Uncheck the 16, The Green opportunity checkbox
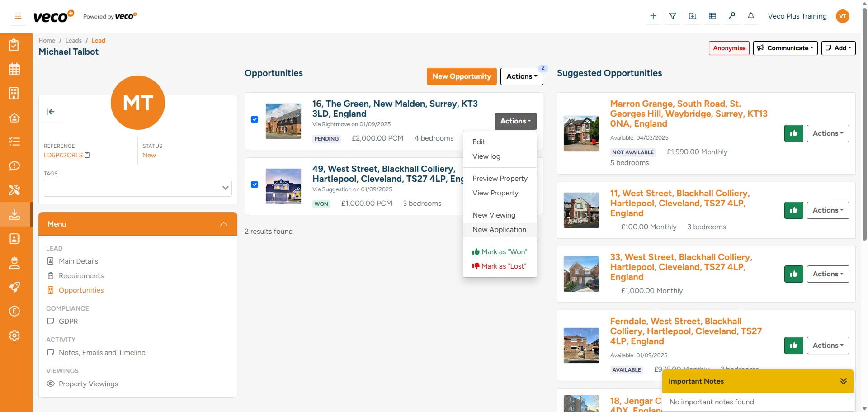The width and height of the screenshot is (868, 412). [254, 119]
